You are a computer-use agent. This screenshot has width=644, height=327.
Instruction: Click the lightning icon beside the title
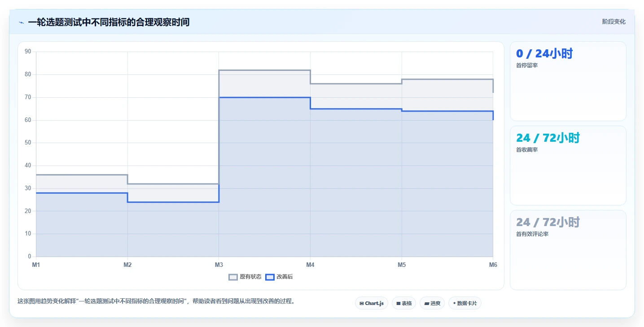tap(21, 22)
